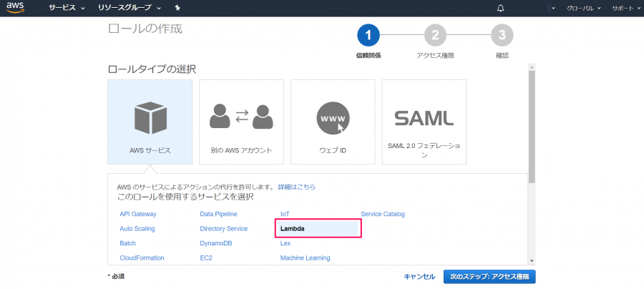Click 次のステップ: アクセス権限 button
The image size is (644, 289).
click(x=489, y=277)
